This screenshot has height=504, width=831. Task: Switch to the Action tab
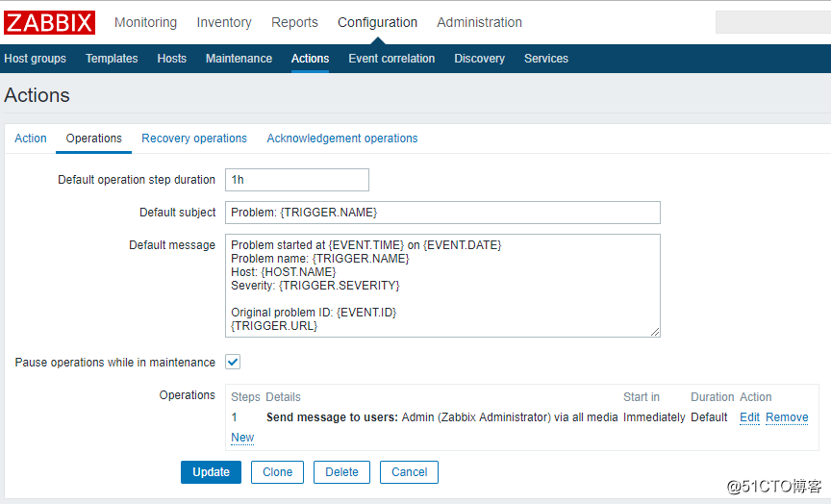[31, 139]
